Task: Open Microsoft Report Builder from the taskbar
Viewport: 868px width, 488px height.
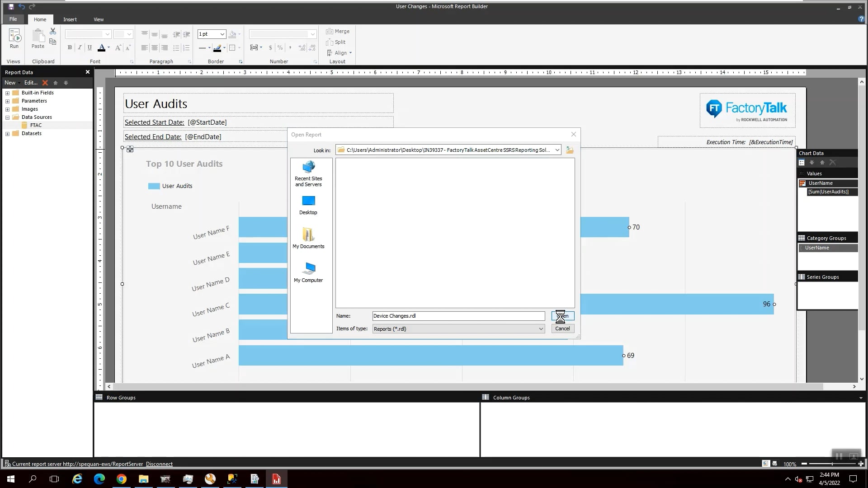Action: click(x=277, y=479)
